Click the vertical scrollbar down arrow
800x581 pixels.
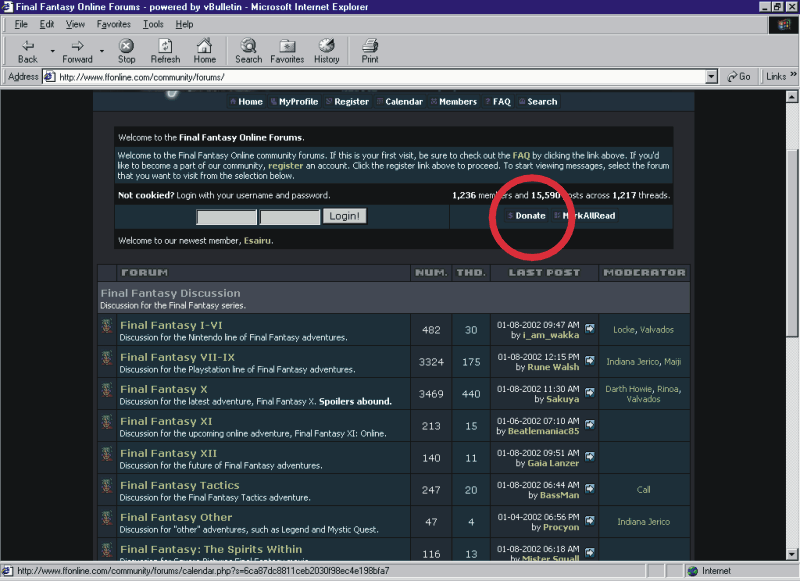792,554
